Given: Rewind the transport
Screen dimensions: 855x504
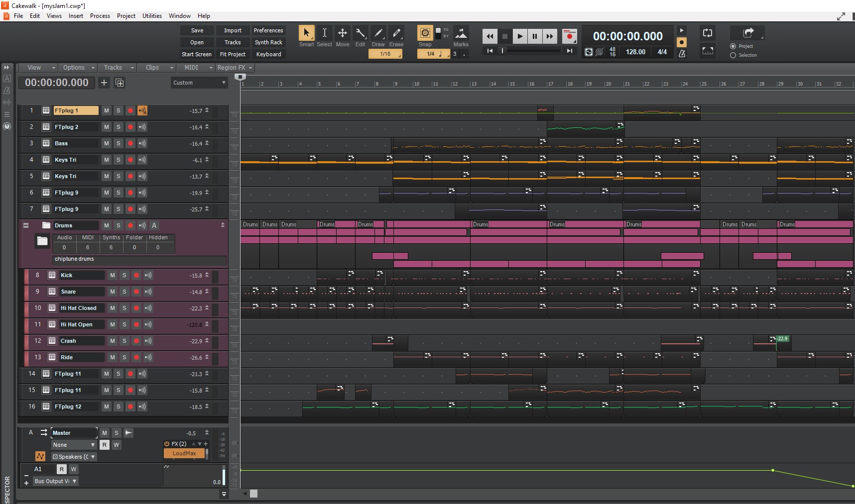Looking at the screenshot, I should point(490,36).
